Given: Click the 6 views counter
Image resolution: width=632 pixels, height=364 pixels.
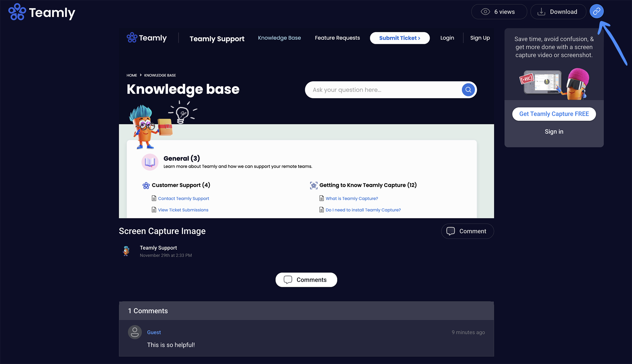Looking at the screenshot, I should 499,12.
